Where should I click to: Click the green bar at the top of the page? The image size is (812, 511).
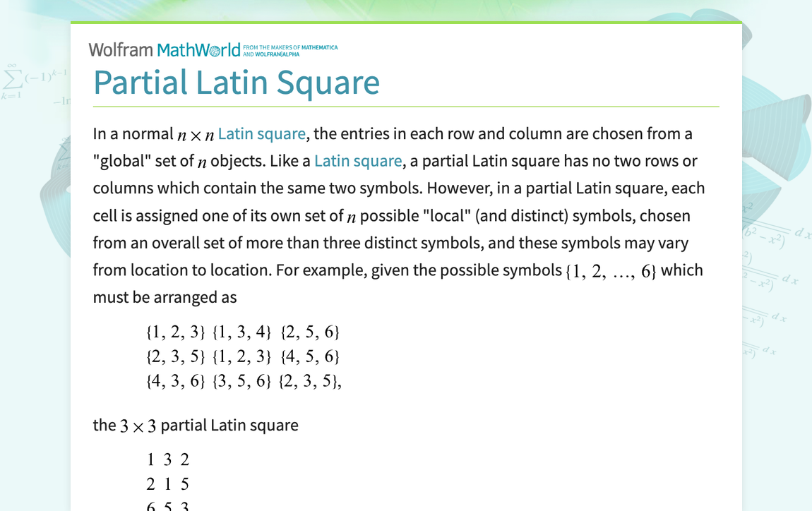(406, 21)
